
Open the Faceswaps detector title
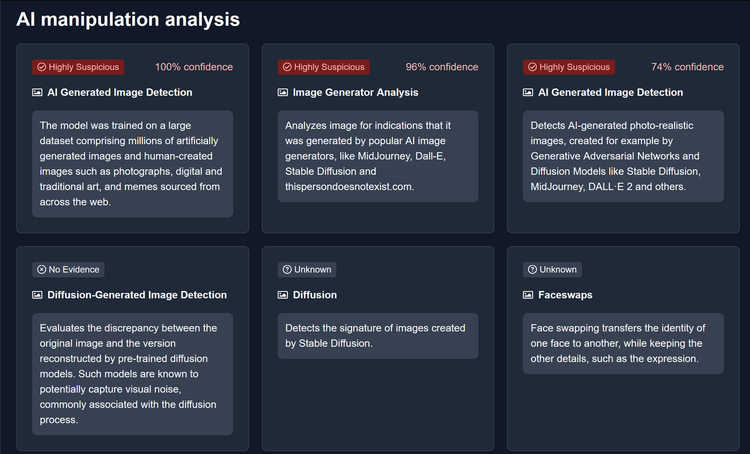564,295
